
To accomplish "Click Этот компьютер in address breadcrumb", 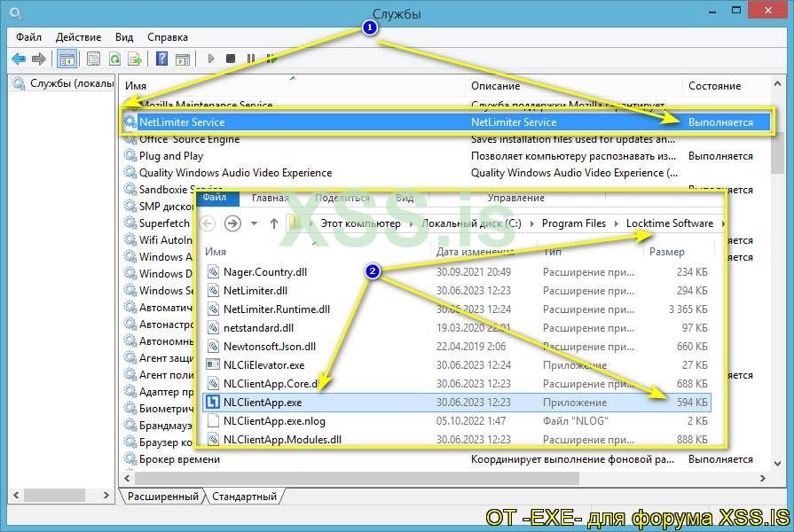I will 360,223.
